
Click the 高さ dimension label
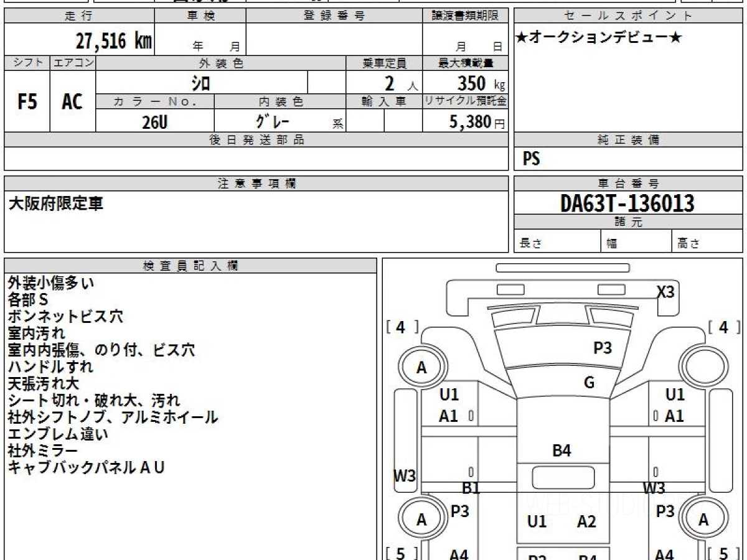click(x=688, y=243)
